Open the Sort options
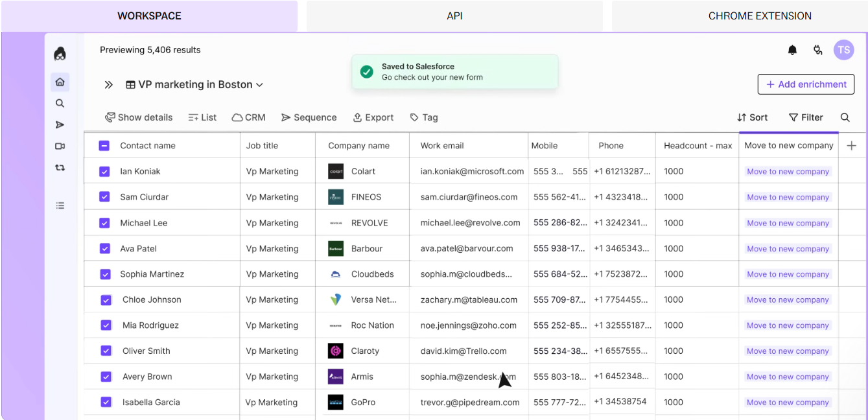This screenshot has height=420, width=868. click(x=752, y=117)
